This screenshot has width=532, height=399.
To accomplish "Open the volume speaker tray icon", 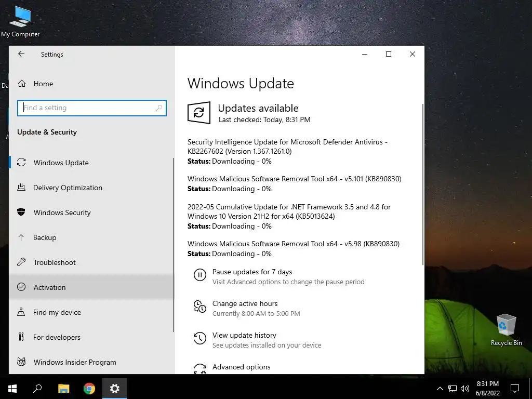I will click(x=465, y=389).
